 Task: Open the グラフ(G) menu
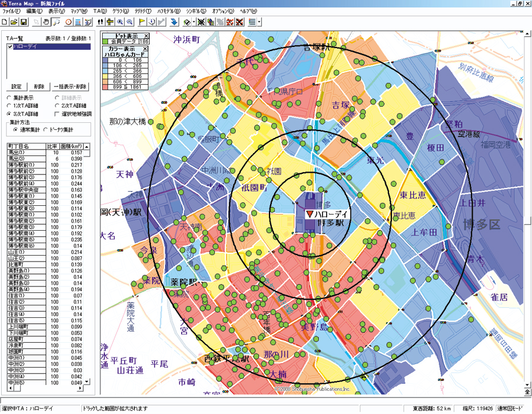coord(121,11)
